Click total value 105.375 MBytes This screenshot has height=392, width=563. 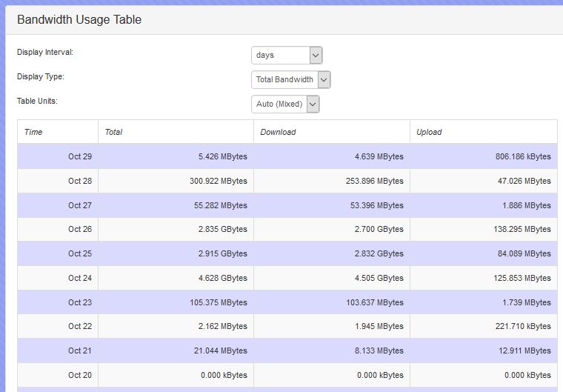(219, 302)
